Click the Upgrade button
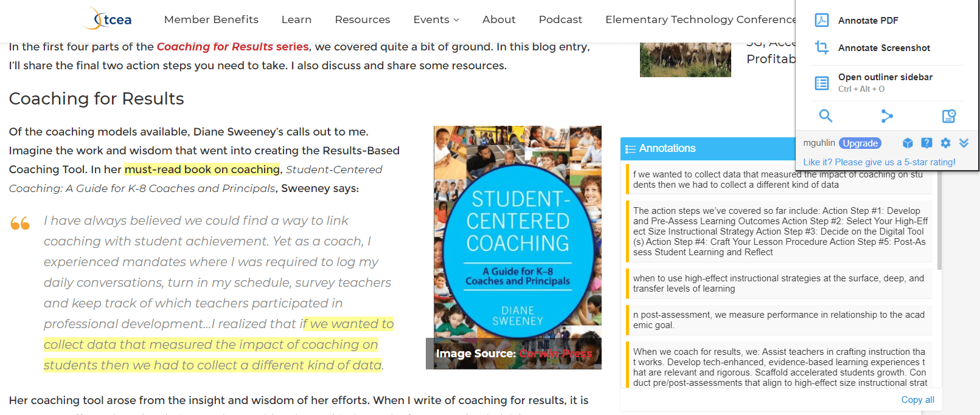Viewport: 980px width, 415px height. tap(860, 143)
